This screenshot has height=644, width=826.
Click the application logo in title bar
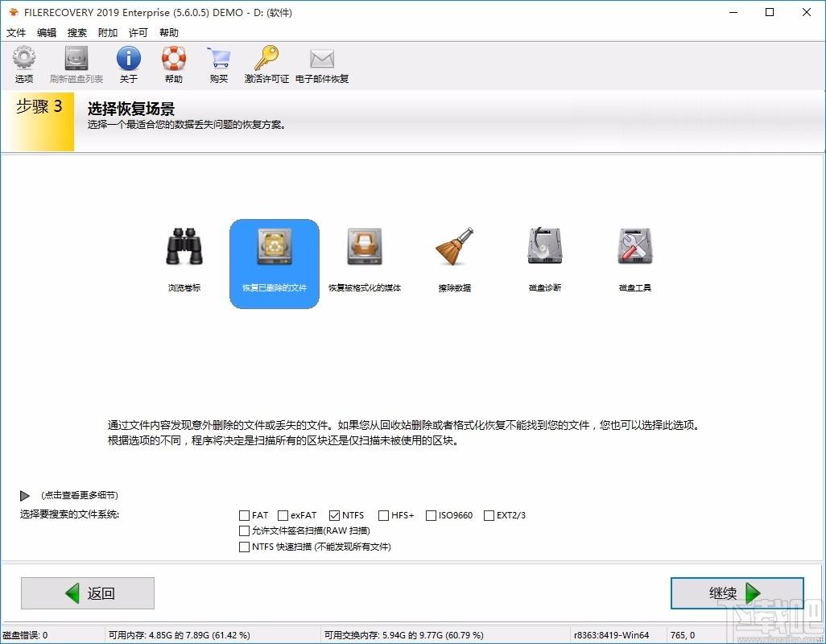coord(13,12)
